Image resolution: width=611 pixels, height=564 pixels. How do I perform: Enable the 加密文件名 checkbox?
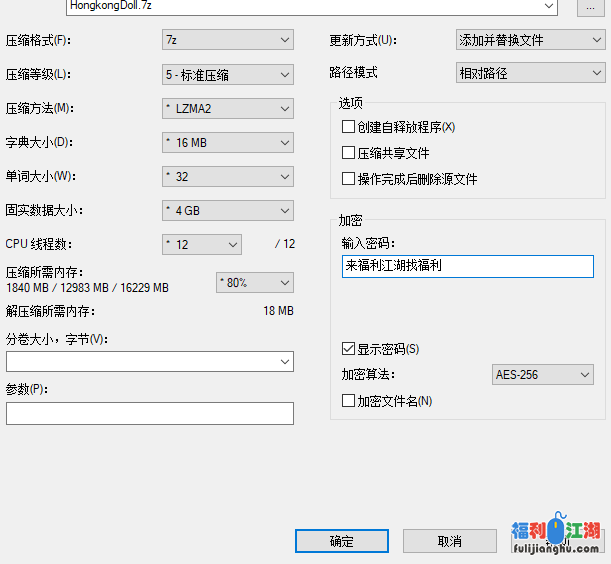pyautogui.click(x=349, y=402)
